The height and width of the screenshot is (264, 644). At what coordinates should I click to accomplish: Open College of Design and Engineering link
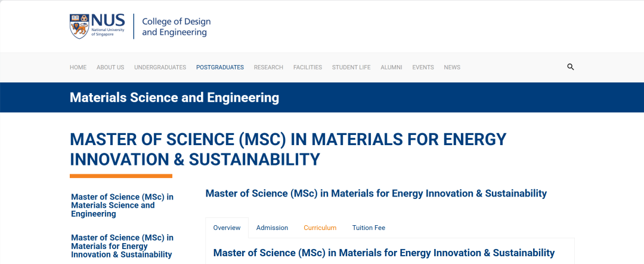[176, 27]
